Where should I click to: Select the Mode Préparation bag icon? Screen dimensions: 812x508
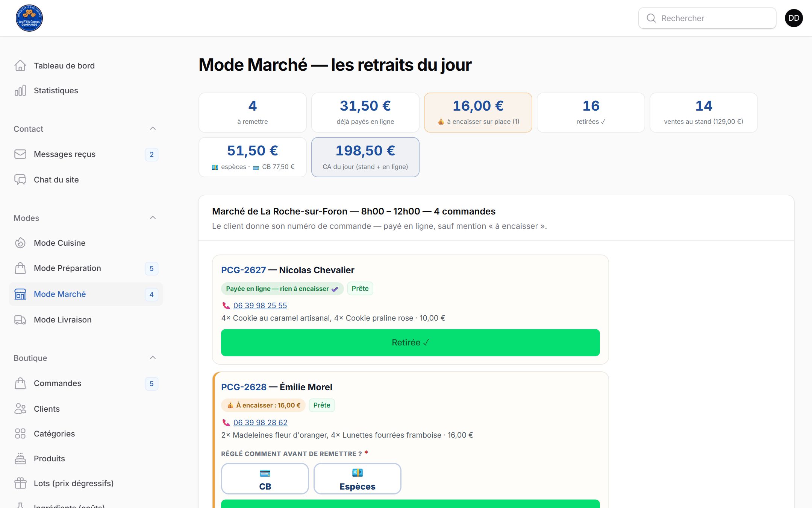click(20, 268)
